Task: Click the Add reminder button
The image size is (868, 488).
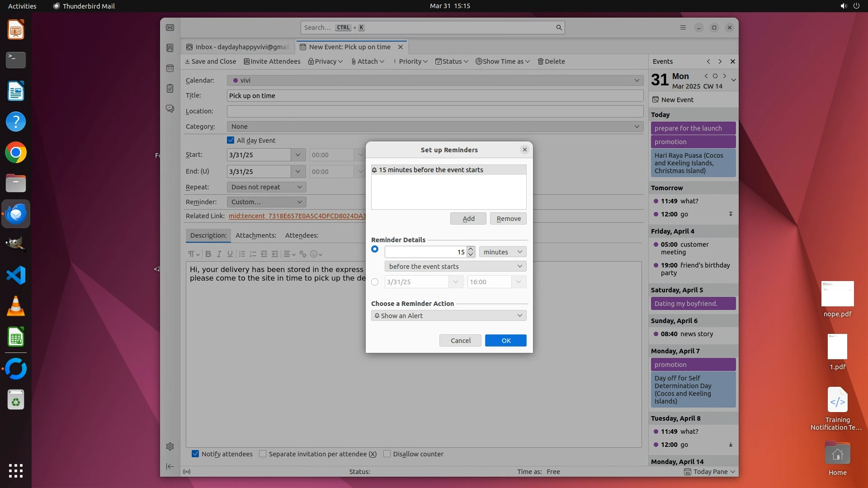Action: point(468,219)
